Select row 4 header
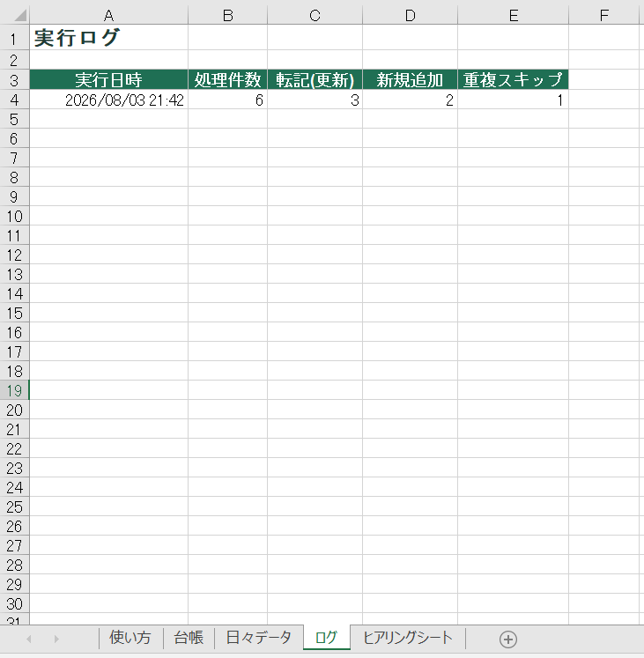Viewport: 644px width, 658px height. (x=14, y=100)
